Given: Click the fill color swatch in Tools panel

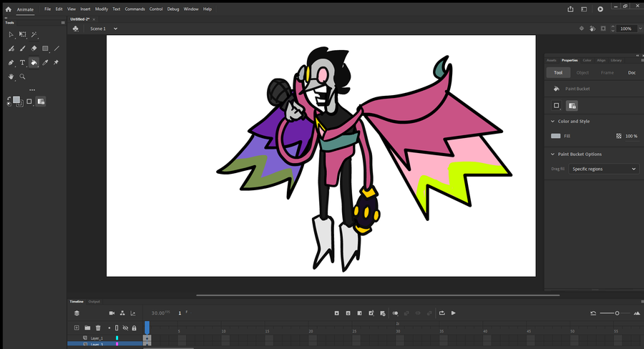Looking at the screenshot, I should coord(16,100).
